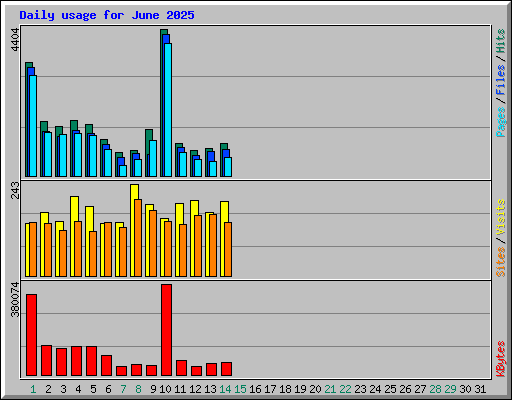Click the red KBytes bar for day 1

point(31,335)
